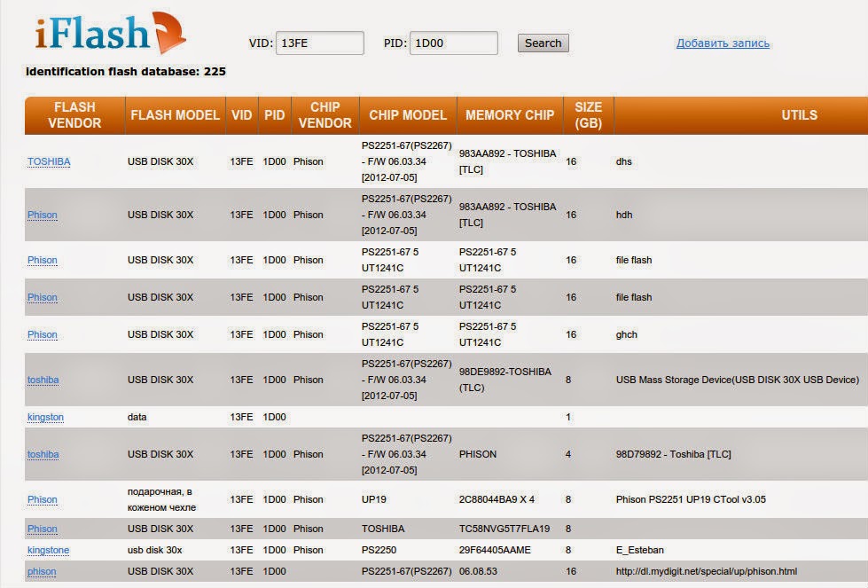Focus the PID input field
This screenshot has width=868, height=588.
point(454,43)
